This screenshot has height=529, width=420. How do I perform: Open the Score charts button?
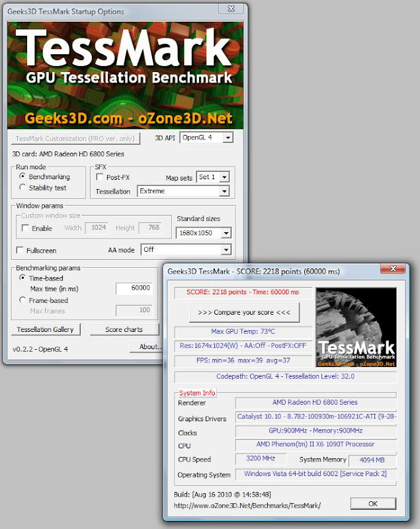click(124, 329)
